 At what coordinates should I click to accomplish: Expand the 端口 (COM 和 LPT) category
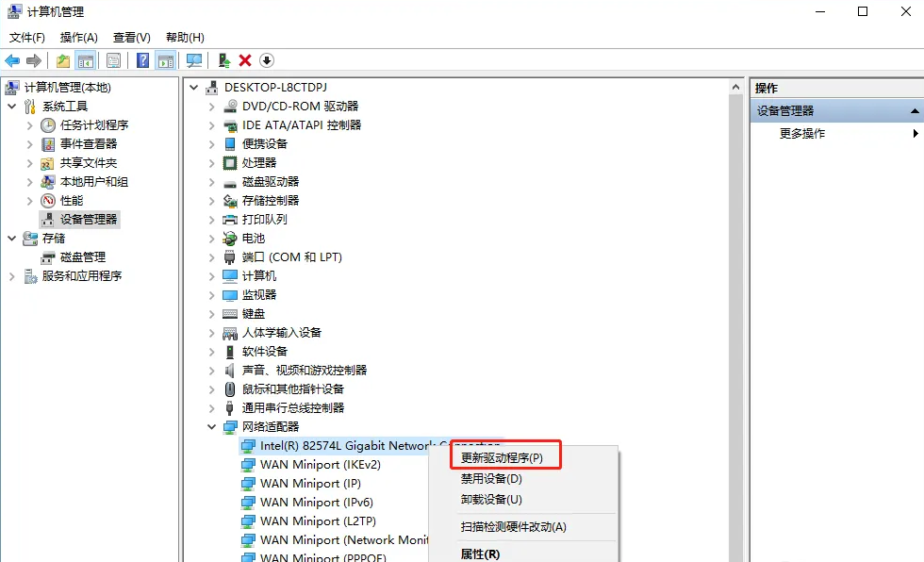(212, 256)
